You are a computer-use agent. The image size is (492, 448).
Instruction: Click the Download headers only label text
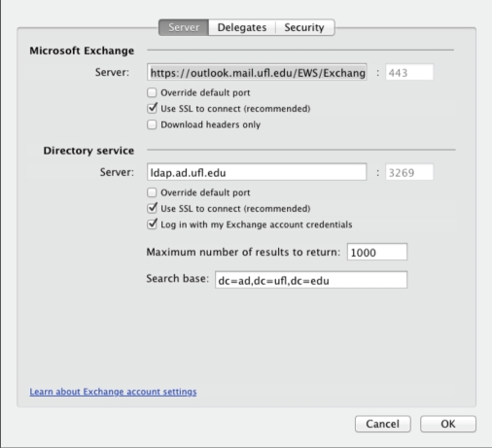211,124
